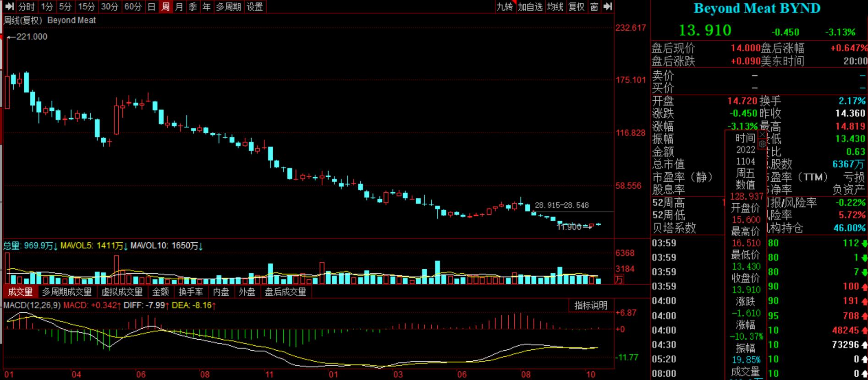Click the 窗 window layout icon
This screenshot has height=380, width=868.
click(x=594, y=6)
